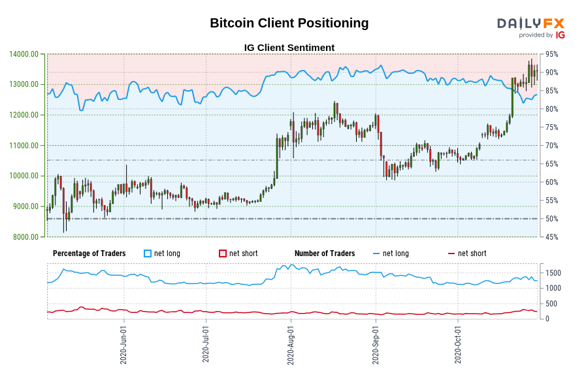This screenshot has width=588, height=392.
Task: Click the 10000.00 price axis label
Action: pyautogui.click(x=24, y=176)
